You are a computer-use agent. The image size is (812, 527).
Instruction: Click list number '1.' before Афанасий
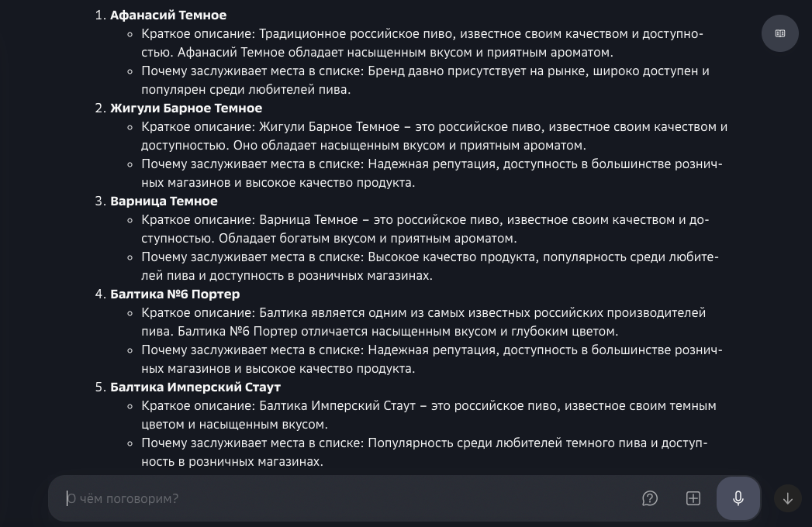101,15
